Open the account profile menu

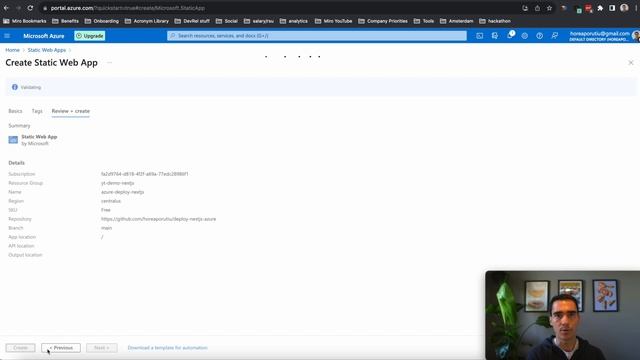pos(604,36)
